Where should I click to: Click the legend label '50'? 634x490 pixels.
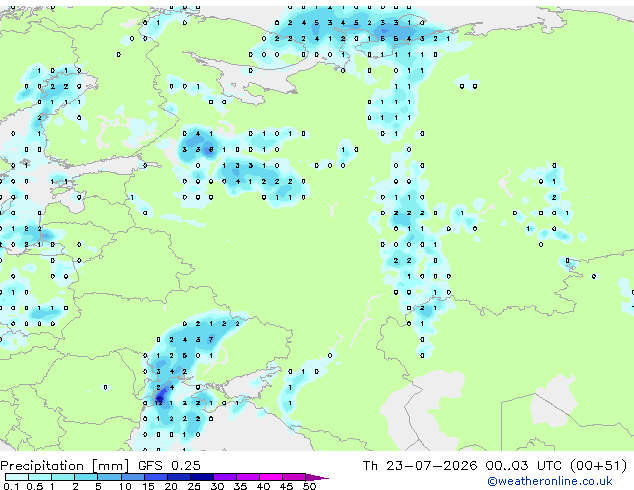click(309, 486)
